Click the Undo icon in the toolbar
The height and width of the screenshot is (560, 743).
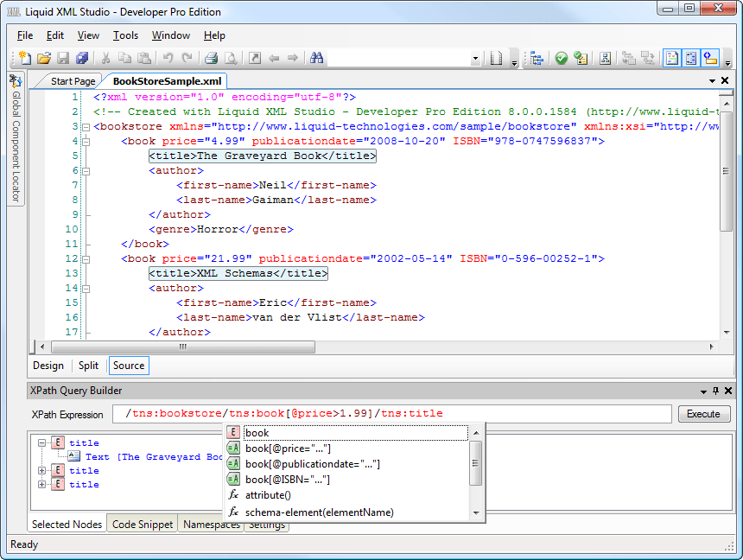[168, 58]
